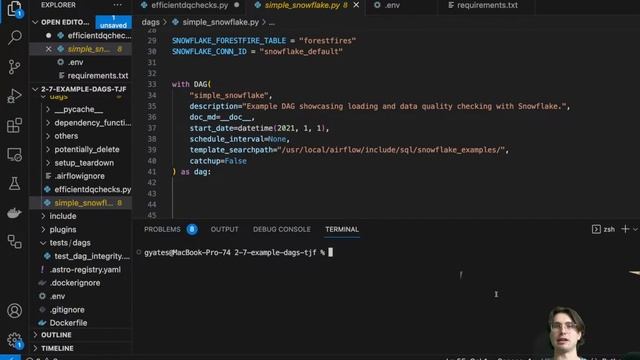Switch to the efficientdqchecks.py tab
Viewport: 640px width, 360px height.
click(190, 5)
